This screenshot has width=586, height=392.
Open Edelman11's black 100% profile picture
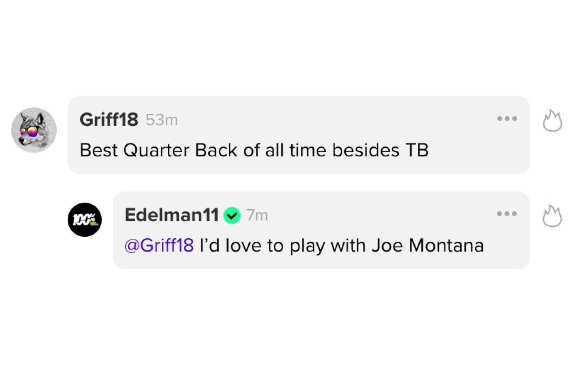85,220
